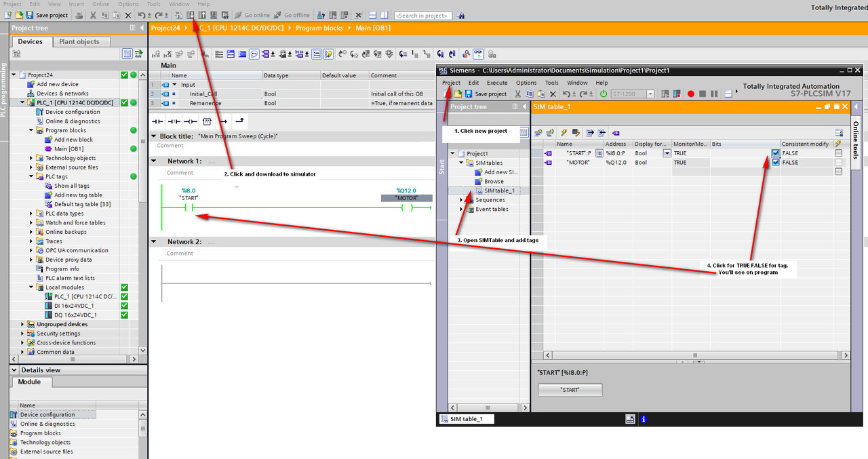Select the Devices tab in Project tree
Screen dimensions: 868x459
coord(30,41)
